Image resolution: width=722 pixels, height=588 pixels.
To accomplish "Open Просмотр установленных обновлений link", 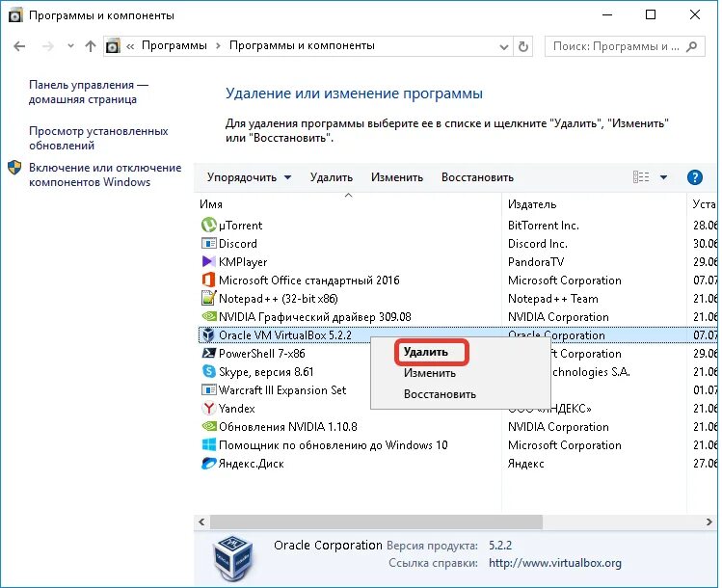I will (x=98, y=138).
